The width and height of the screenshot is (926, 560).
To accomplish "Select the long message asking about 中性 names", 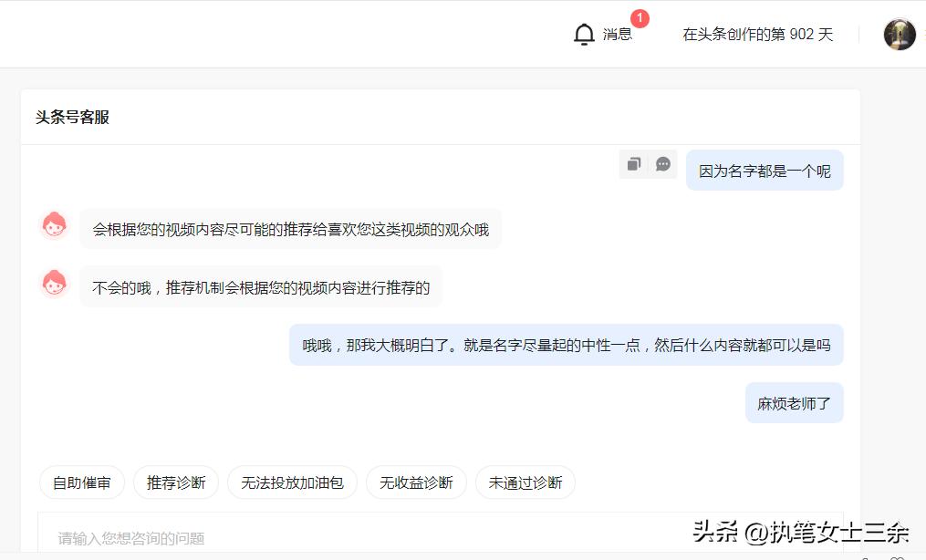I will [x=566, y=345].
